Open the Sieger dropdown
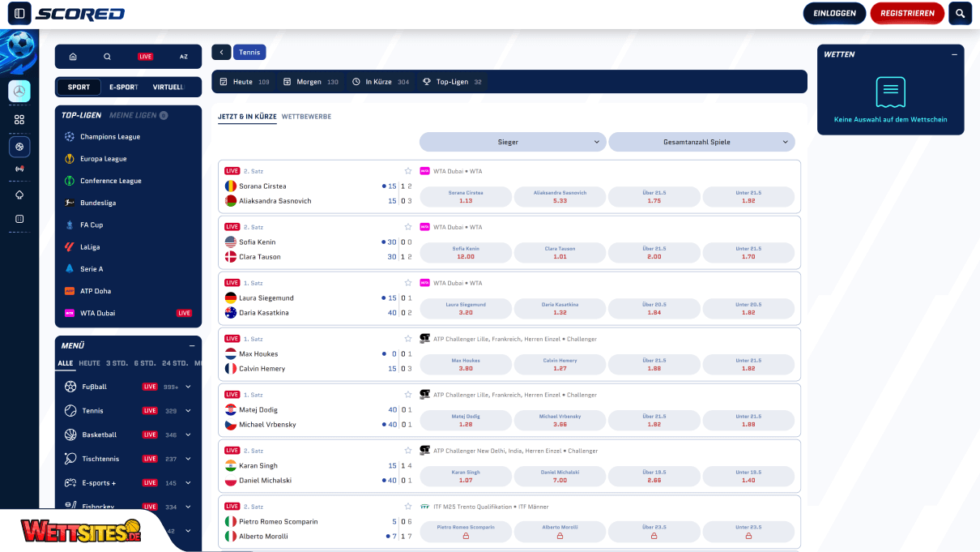The image size is (980, 552). (512, 141)
